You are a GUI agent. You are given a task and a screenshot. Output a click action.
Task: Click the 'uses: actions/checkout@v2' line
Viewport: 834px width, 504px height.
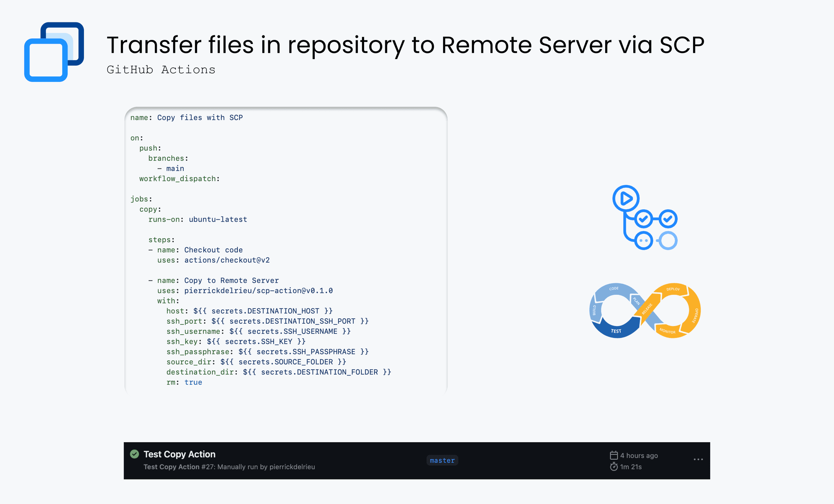tap(213, 260)
